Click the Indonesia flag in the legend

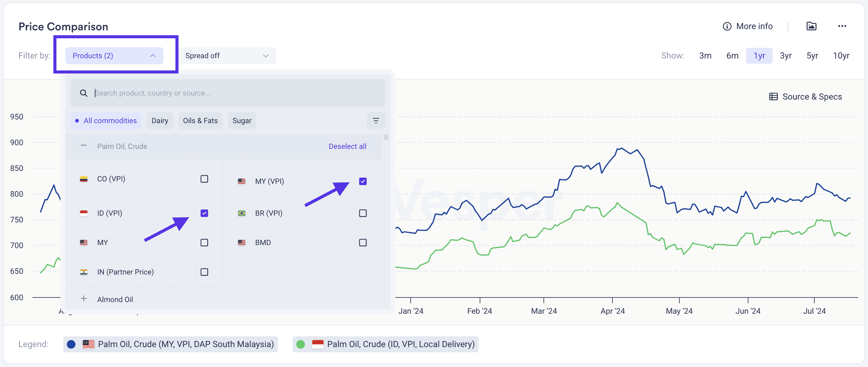317,344
